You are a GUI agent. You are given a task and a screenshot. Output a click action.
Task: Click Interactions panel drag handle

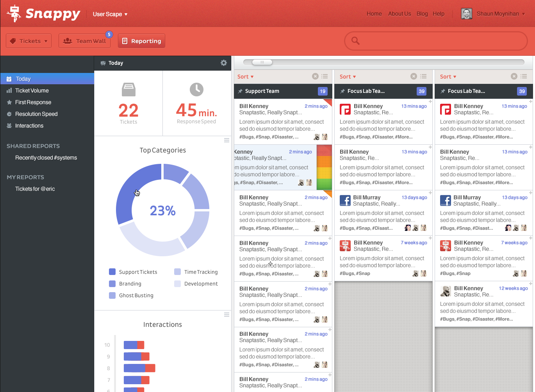coord(226,314)
